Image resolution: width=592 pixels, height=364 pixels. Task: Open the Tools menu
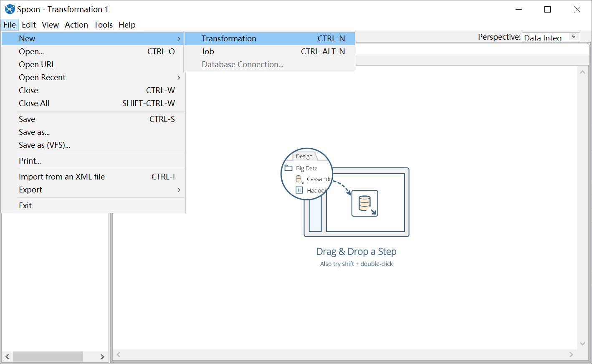[103, 25]
